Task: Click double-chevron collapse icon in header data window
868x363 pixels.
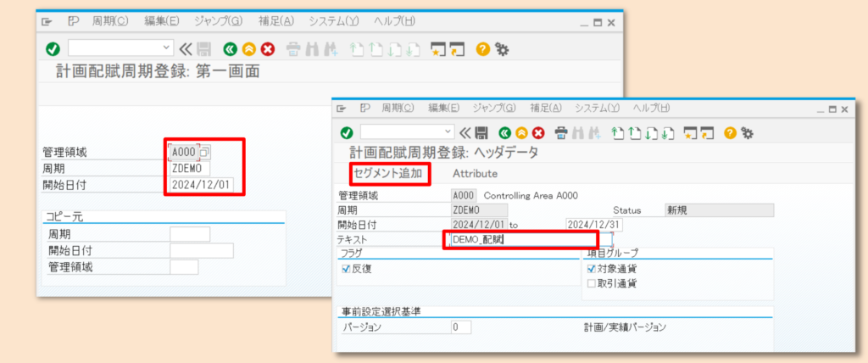Action: tap(465, 132)
